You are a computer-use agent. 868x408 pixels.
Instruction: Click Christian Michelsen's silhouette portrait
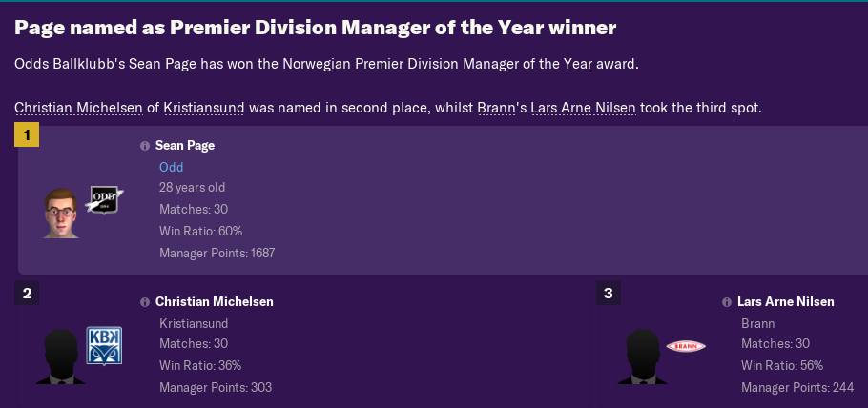coord(60,357)
